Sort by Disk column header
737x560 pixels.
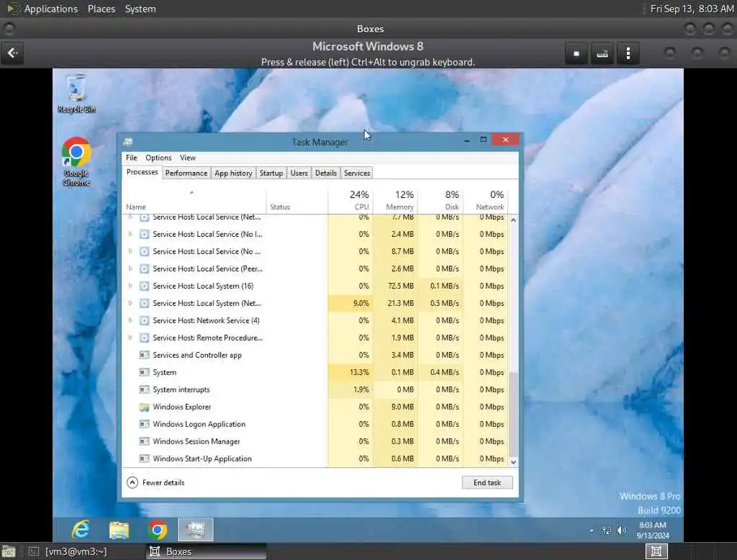coord(440,200)
